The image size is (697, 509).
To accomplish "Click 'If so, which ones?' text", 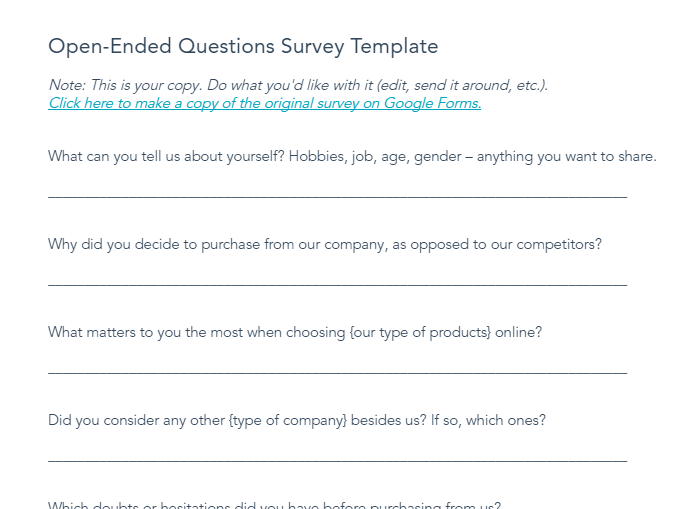I will pos(488,421).
